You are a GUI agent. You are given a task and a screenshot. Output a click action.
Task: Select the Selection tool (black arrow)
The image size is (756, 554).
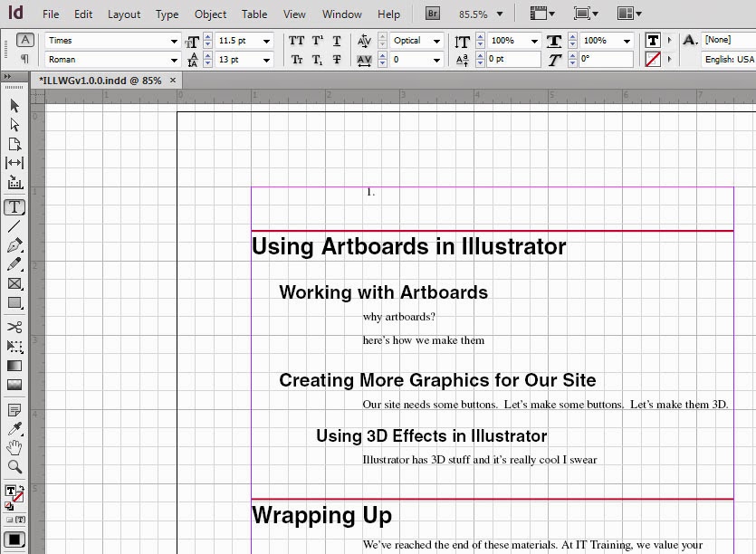point(14,106)
